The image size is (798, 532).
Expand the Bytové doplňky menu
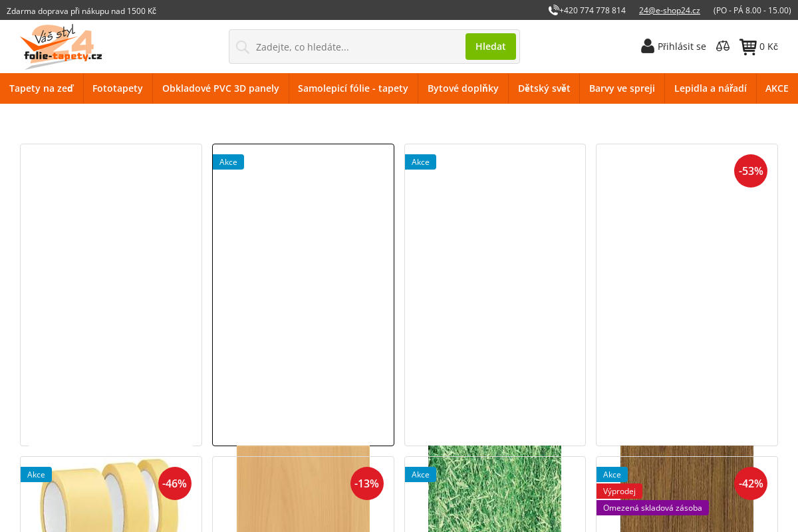click(x=463, y=88)
